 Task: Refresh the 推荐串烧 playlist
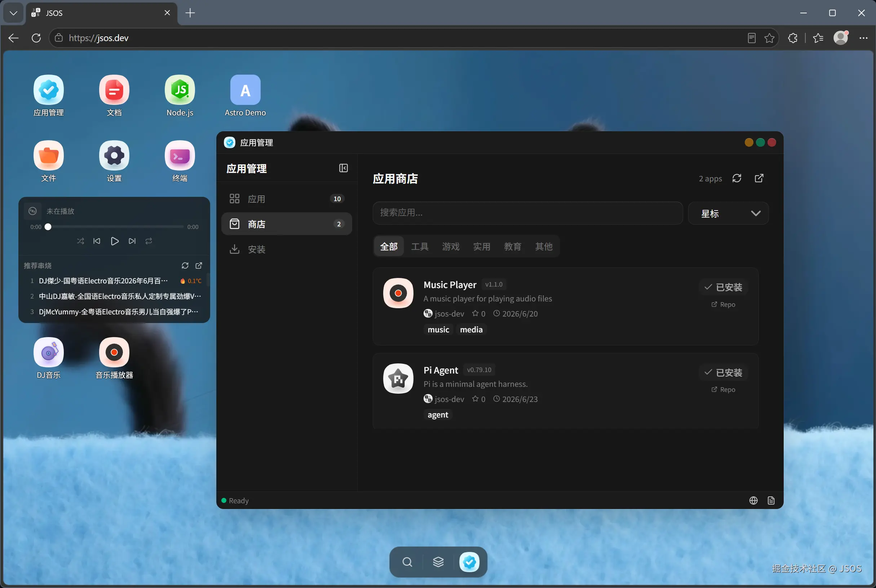pos(185,265)
